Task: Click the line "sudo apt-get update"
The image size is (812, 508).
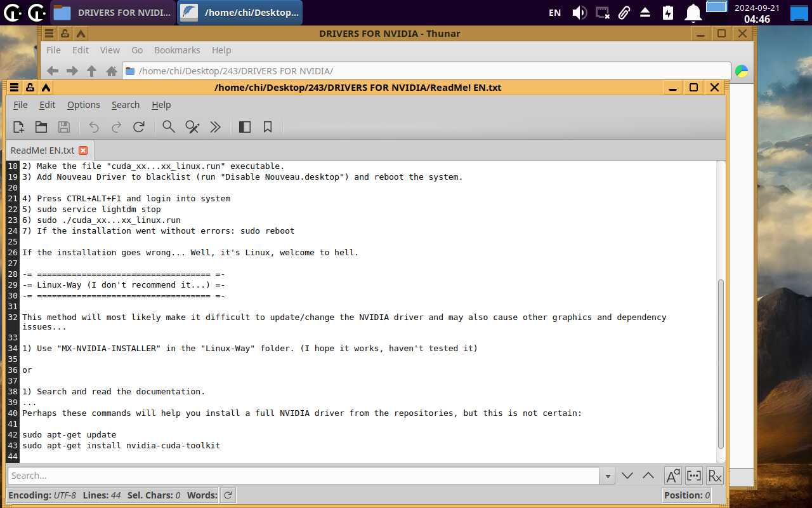Action: pos(69,435)
